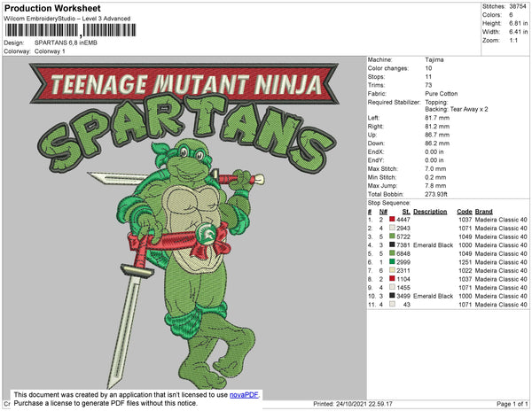The width and height of the screenshot is (532, 411).
Task: Click the 'N#' column header
Action: click(383, 212)
